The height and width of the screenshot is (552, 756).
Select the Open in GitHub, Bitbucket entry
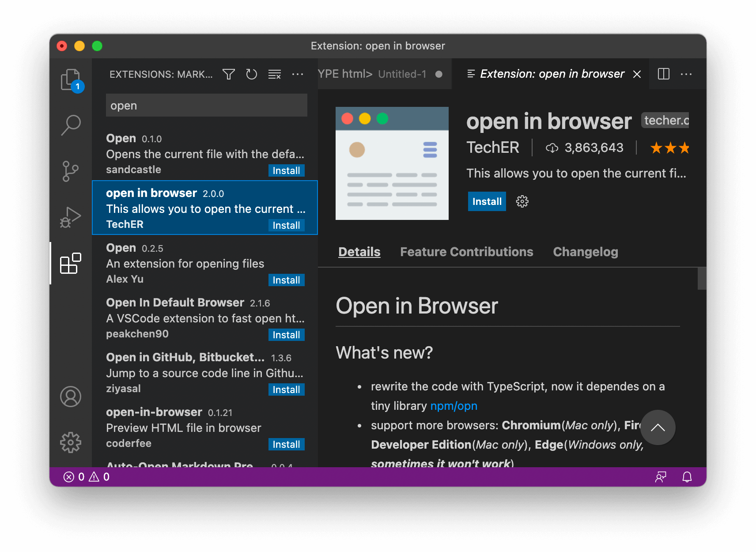tap(205, 372)
